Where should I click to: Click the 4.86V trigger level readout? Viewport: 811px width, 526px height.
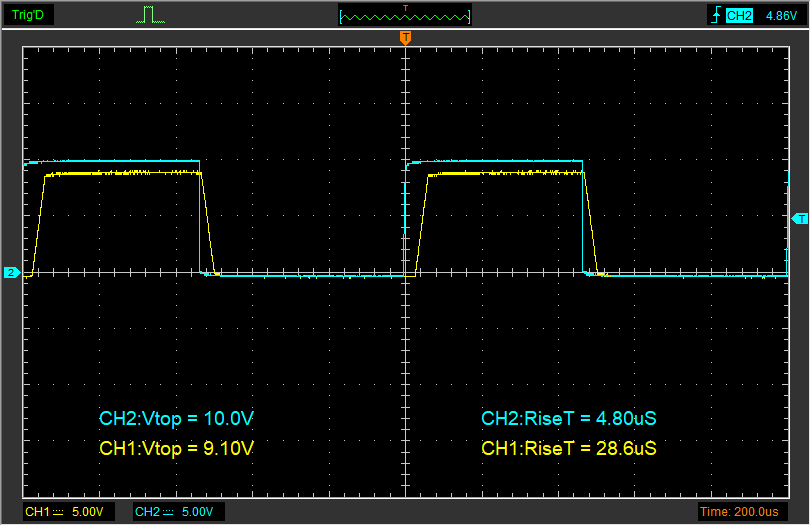click(781, 16)
